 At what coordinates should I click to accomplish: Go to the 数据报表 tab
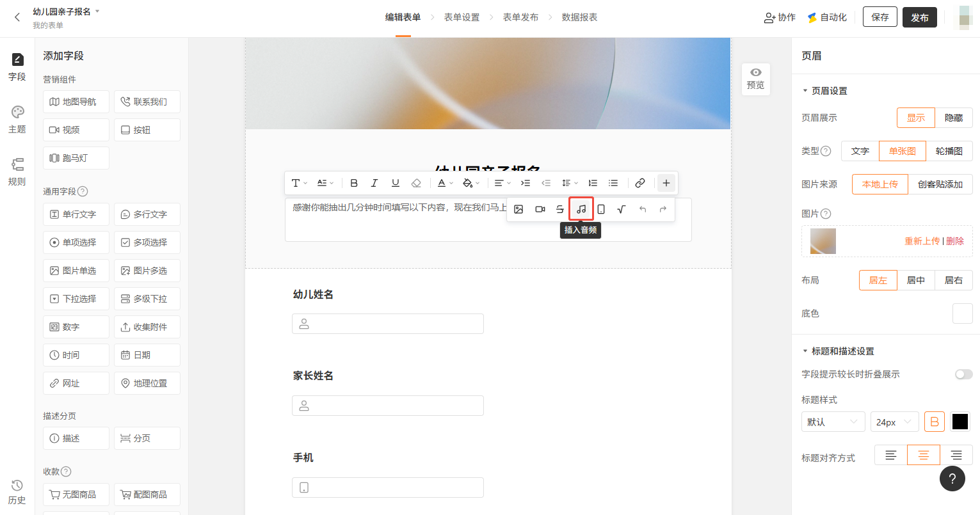(x=579, y=17)
